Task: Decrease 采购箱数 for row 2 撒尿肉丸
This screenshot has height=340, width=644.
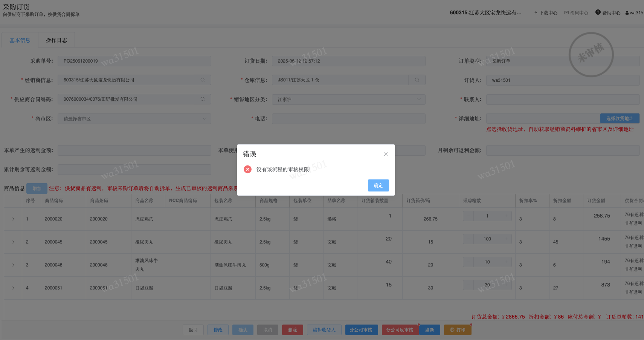Action: [x=469, y=239]
